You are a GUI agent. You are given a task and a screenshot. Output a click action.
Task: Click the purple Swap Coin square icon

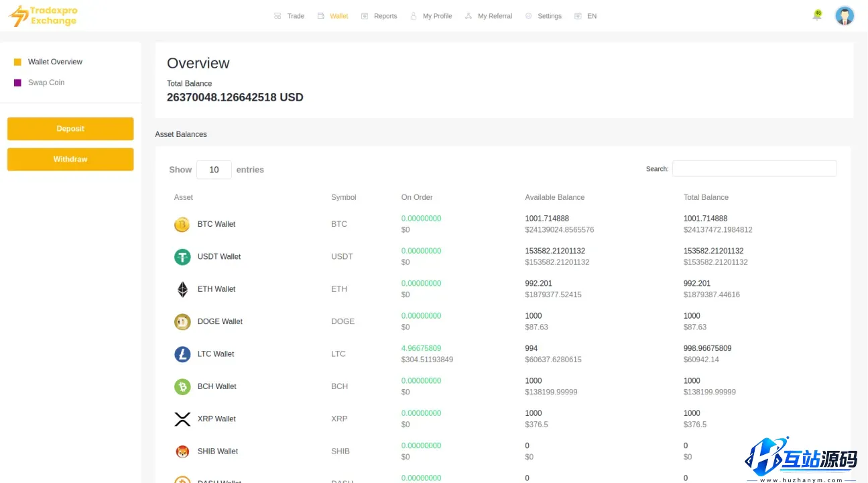(x=18, y=83)
